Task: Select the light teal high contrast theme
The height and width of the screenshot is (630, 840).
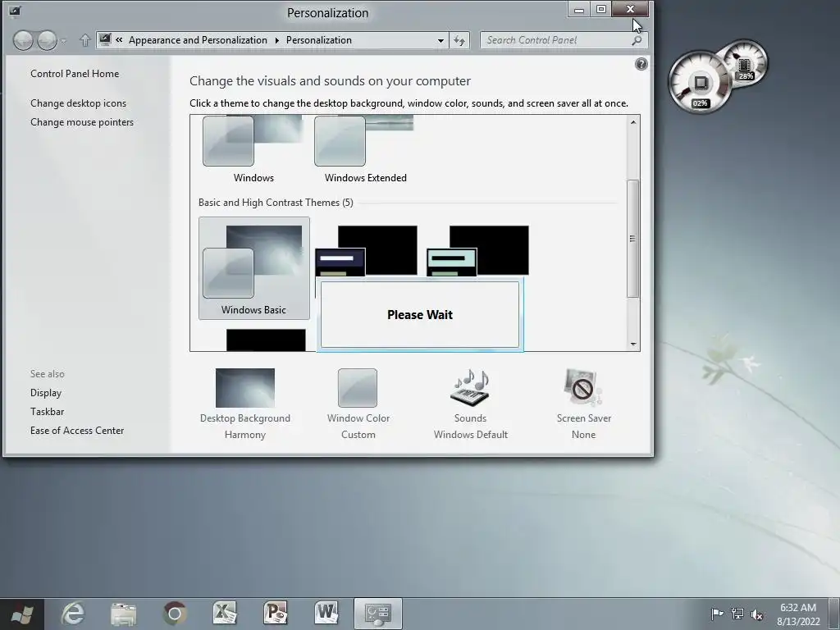Action: [478, 251]
